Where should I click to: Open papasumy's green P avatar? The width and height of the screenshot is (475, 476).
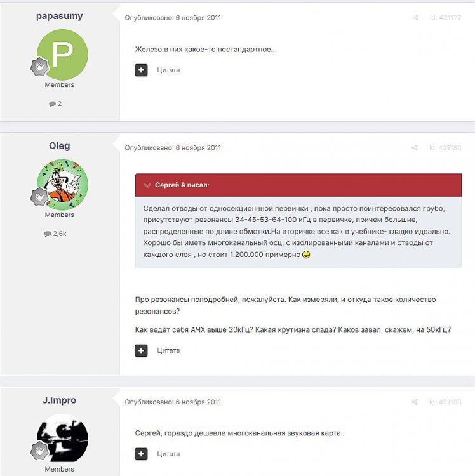(62, 55)
